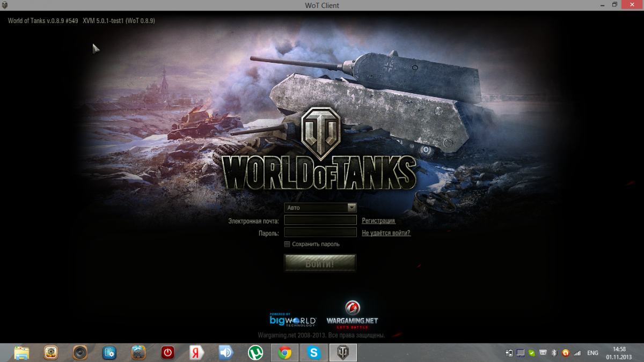Open the orange photo app taskbar icon

(x=51, y=352)
